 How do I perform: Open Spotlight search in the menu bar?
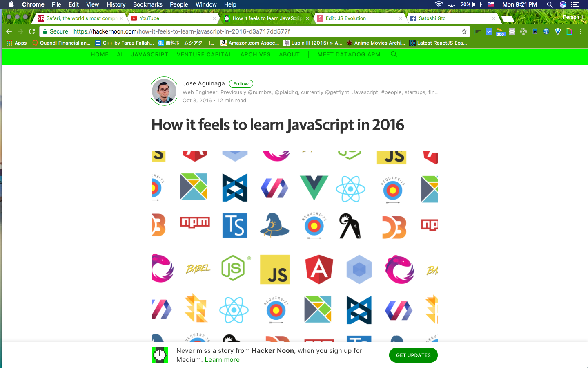[x=550, y=4]
